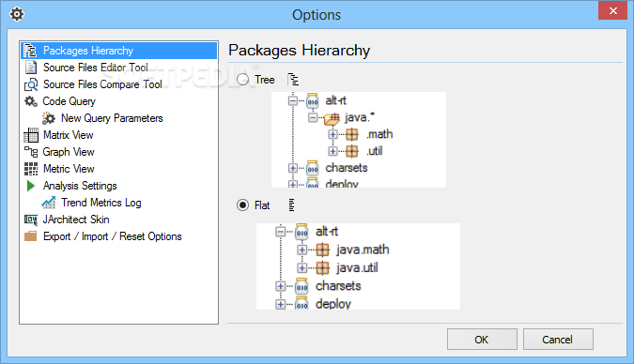
Task: Collapse the alt-rt node in Tree preview
Action: pos(293,100)
